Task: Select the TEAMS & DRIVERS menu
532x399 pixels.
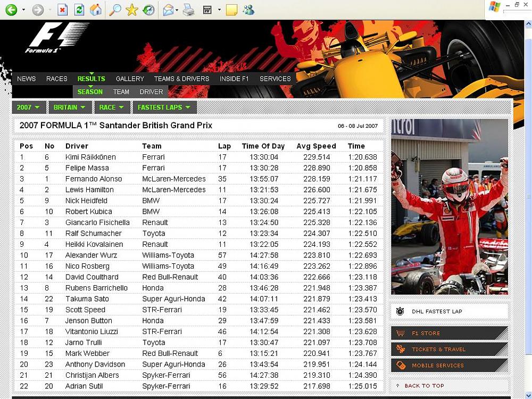Action: pyautogui.click(x=181, y=79)
